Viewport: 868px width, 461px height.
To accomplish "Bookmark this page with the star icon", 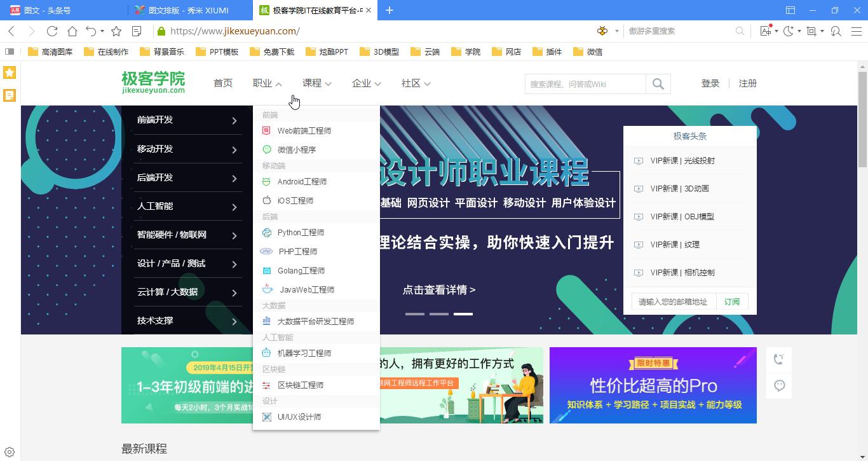I will [116, 31].
